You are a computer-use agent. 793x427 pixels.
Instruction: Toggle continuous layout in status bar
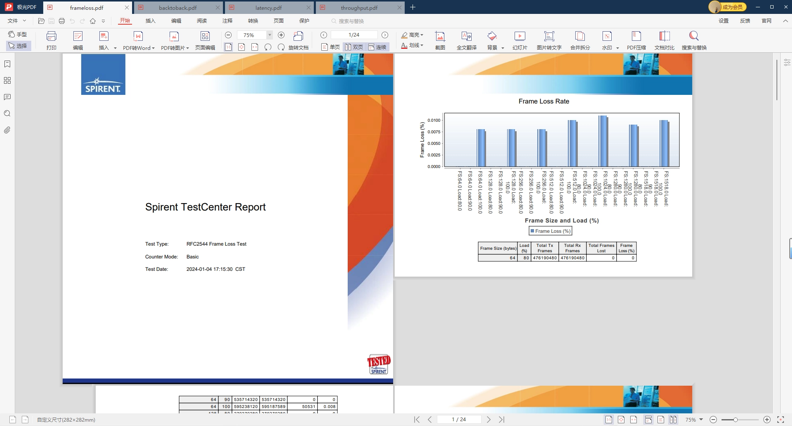648,419
